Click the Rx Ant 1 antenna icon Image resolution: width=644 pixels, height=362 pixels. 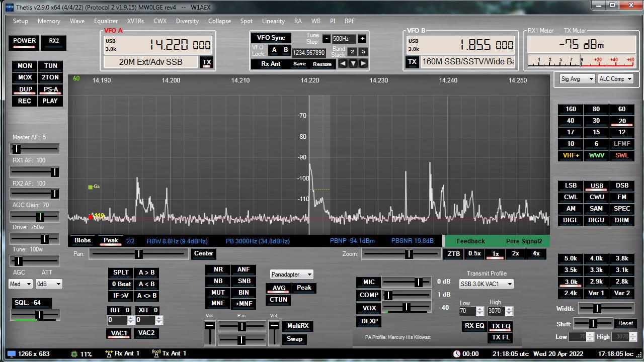point(108,353)
